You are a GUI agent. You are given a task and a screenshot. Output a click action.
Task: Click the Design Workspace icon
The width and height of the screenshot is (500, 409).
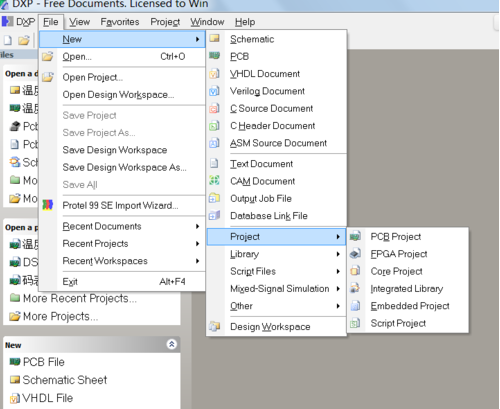tap(215, 326)
